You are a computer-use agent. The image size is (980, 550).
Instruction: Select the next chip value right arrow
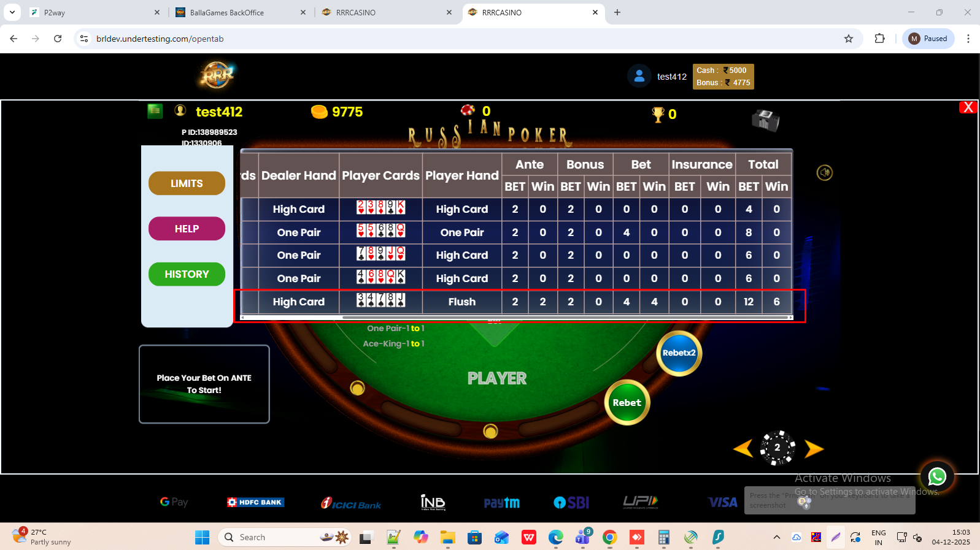(814, 449)
